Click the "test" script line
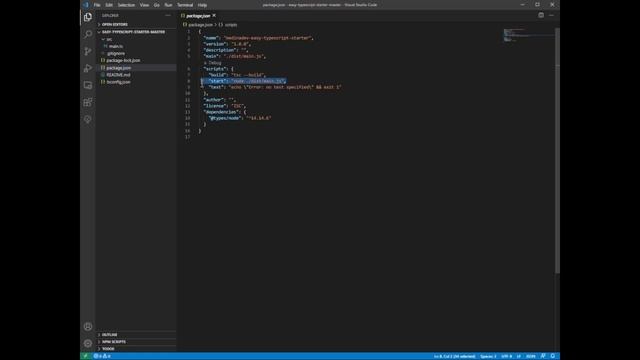Viewport: 640px width, 360px height. [x=275, y=87]
